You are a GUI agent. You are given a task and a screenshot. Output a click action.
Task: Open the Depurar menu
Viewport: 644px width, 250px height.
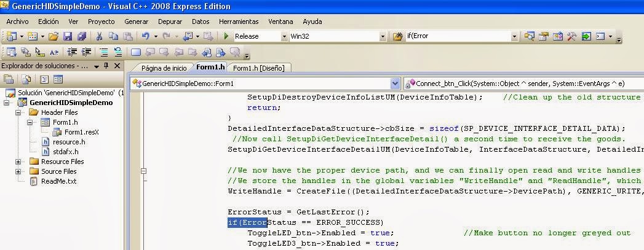pyautogui.click(x=170, y=21)
